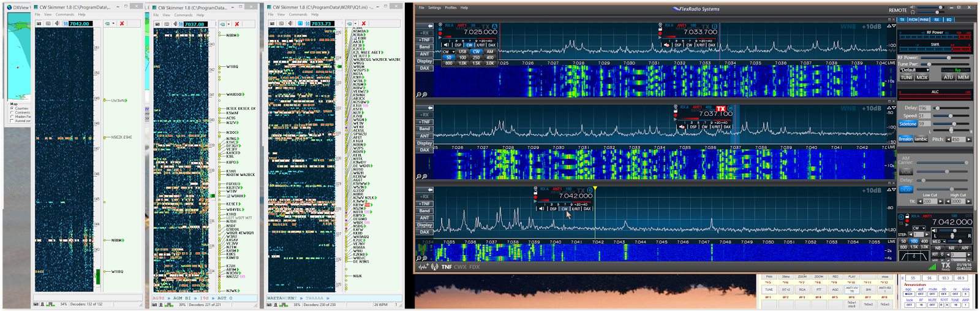Click the red X icon in the 7033.73 Skimmer window
Screen dimensions: 980x311
pos(363,23)
